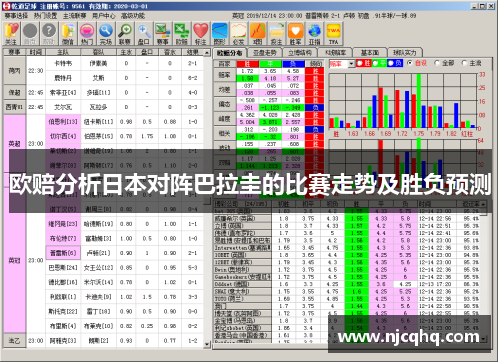Click the 保超 league button
This screenshot has width=500, height=362.
[x=14, y=92]
